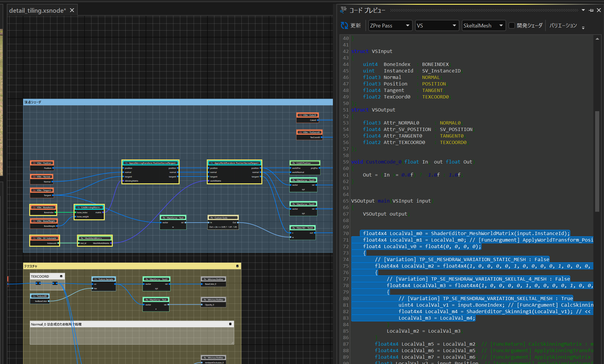Select the MaskComp float node in vertex shader
The height and width of the screenshot is (364, 604).
173,218
